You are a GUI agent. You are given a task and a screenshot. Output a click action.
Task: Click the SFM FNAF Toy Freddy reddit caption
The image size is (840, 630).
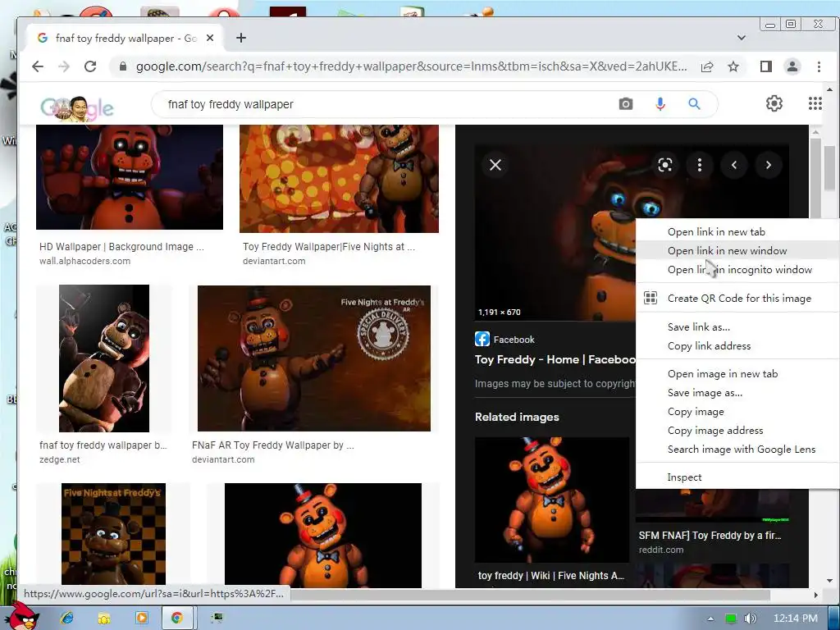pos(710,535)
